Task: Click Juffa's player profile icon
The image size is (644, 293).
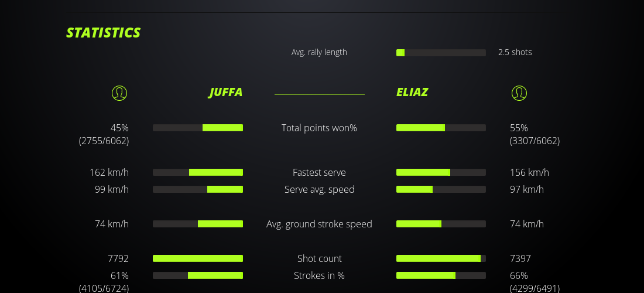Action: point(119,93)
